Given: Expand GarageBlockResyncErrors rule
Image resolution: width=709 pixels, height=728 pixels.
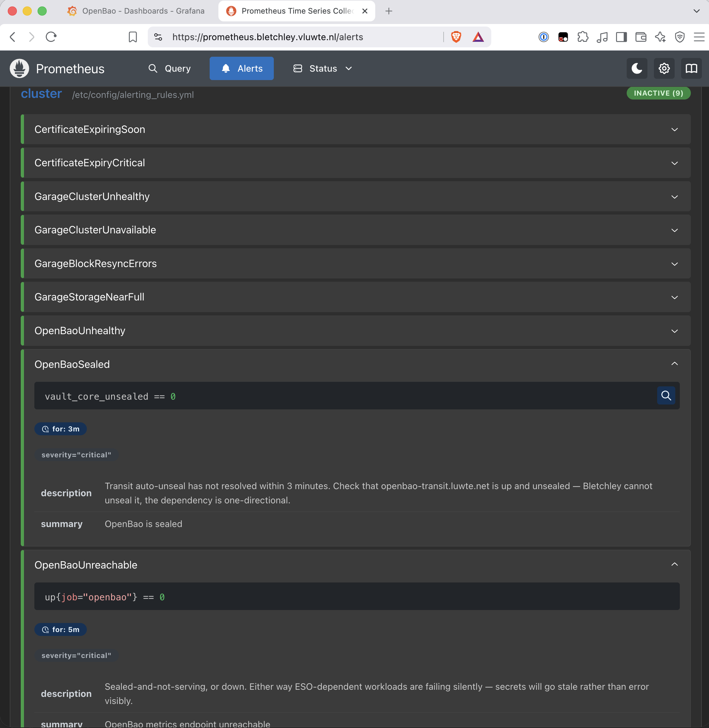Looking at the screenshot, I should coord(355,264).
